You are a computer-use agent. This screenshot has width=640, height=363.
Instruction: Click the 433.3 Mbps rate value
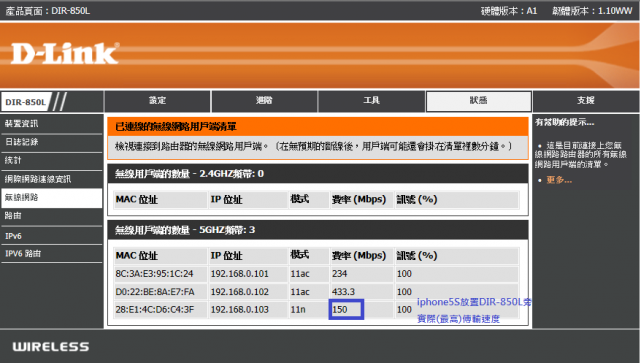pos(343,292)
